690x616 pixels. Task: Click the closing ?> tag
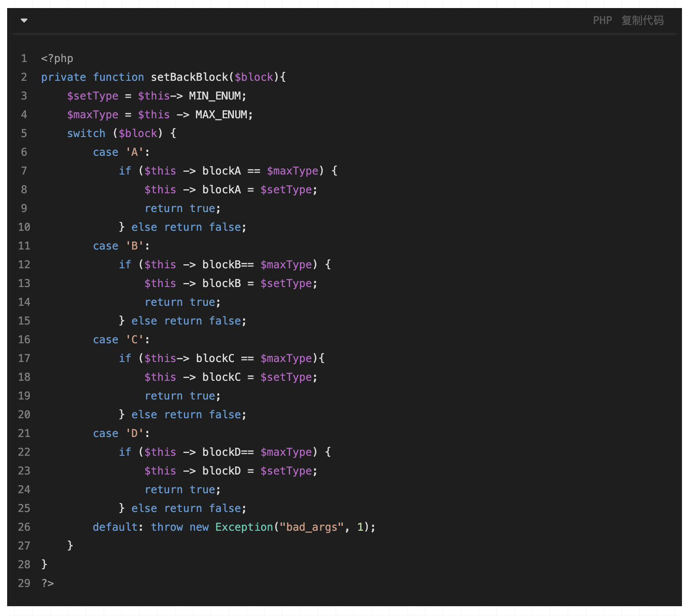pos(48,583)
